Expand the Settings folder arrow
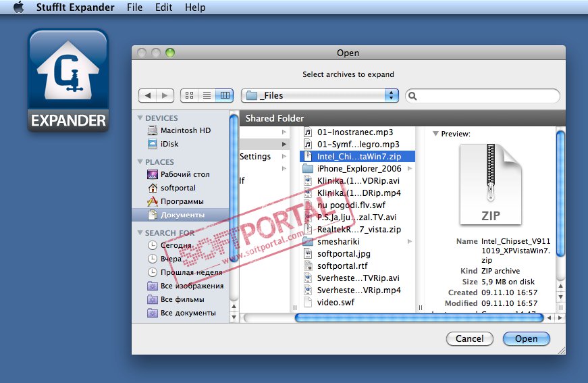The image size is (588, 383). click(x=284, y=157)
